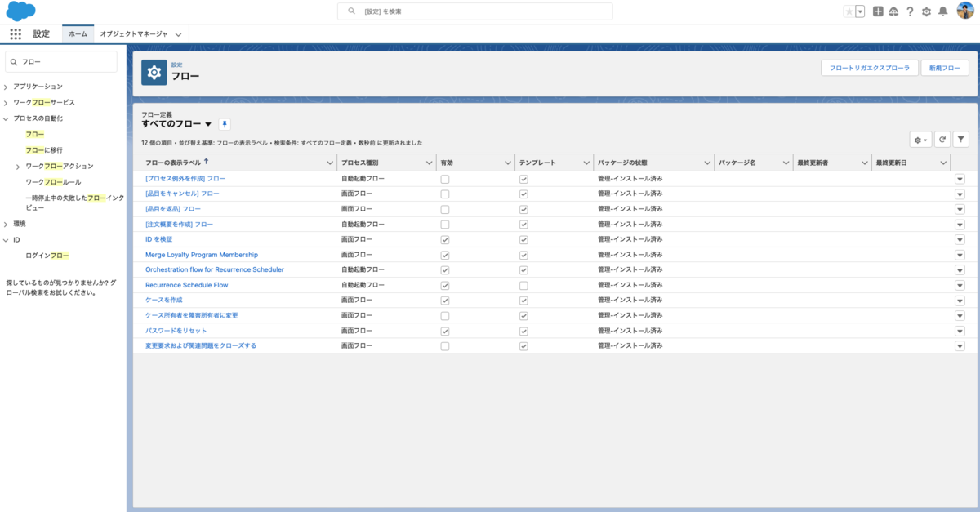Switch to the ホーム tab
This screenshot has height=512, width=980.
[78, 34]
